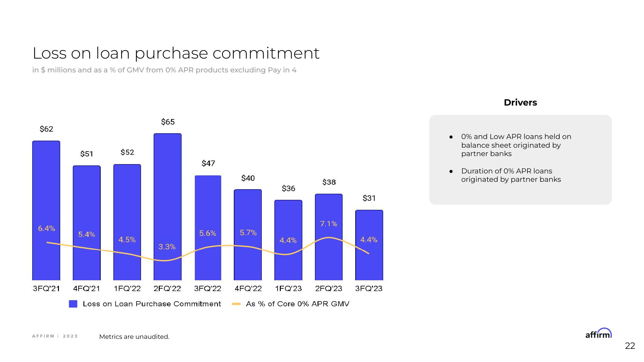Click the 1FQ'22 axis label
Image resolution: width=644 pixels, height=362 pixels.
click(x=127, y=289)
